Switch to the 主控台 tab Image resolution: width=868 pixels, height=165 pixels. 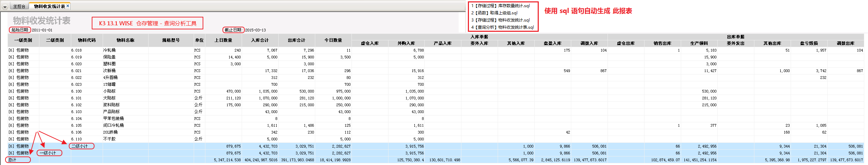(x=19, y=6)
